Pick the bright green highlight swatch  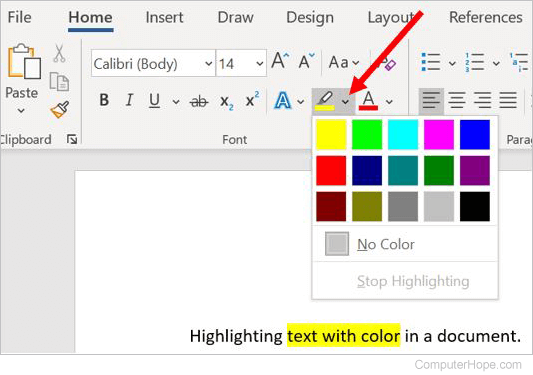click(x=367, y=134)
